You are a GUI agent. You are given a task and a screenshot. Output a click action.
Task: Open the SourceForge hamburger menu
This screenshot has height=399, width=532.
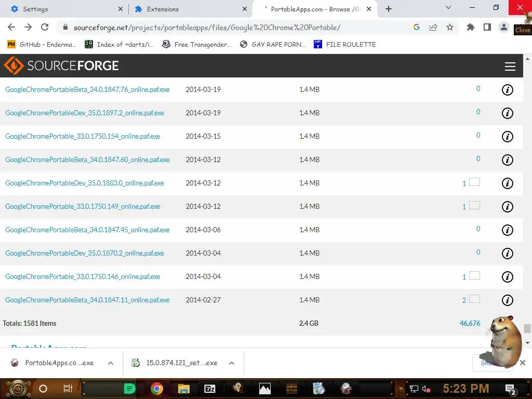pyautogui.click(x=510, y=66)
